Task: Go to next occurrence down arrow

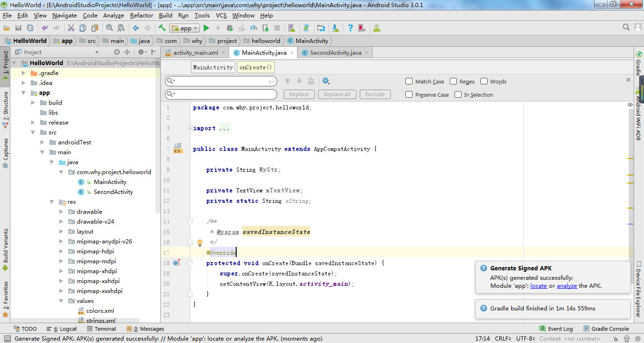Action: [x=299, y=81]
